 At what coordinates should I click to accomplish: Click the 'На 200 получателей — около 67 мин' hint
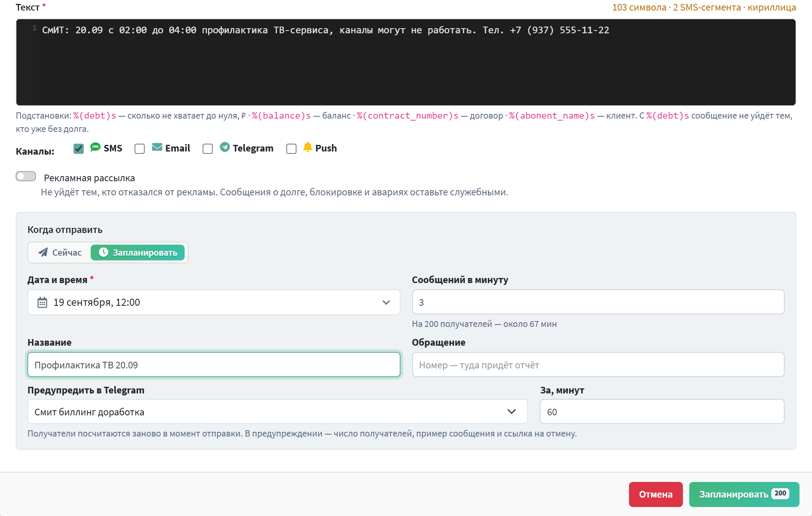point(484,324)
